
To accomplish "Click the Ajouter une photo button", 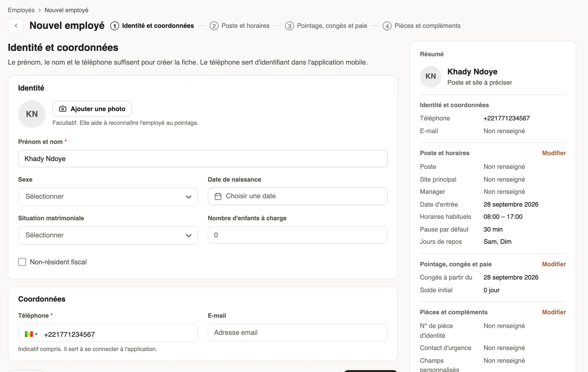I will click(92, 109).
